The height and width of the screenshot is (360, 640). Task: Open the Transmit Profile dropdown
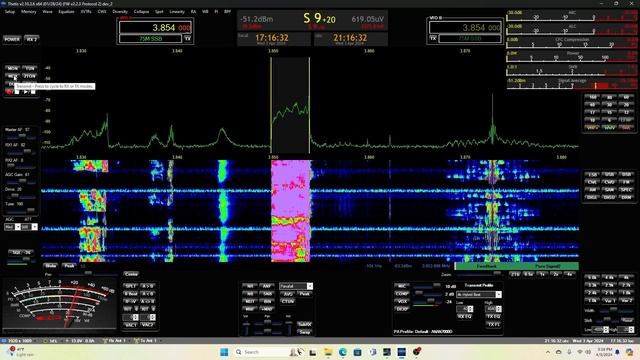[x=479, y=294]
